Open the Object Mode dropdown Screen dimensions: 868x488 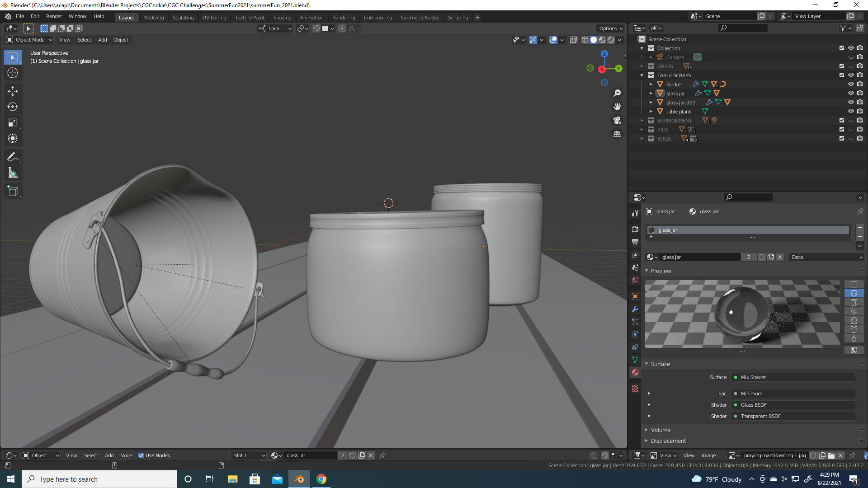point(29,40)
